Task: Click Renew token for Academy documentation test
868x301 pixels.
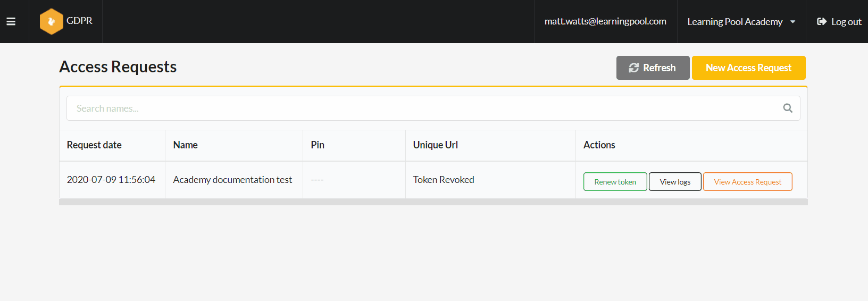Action: click(x=615, y=182)
